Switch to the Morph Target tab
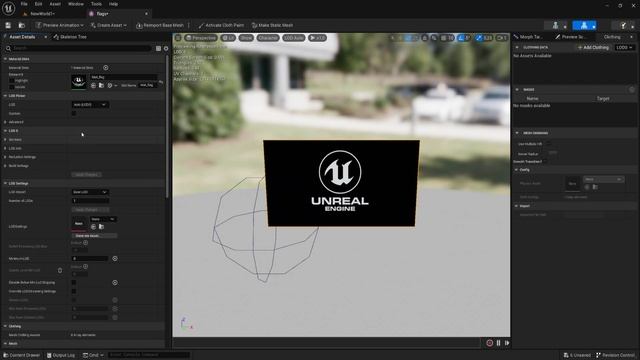This screenshot has width=640, height=360. [x=528, y=37]
